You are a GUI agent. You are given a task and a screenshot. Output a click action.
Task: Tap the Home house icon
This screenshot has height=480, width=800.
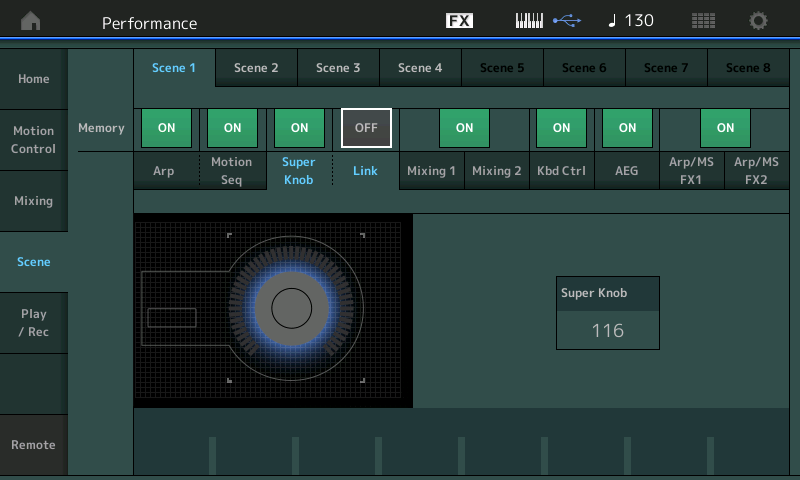32,21
